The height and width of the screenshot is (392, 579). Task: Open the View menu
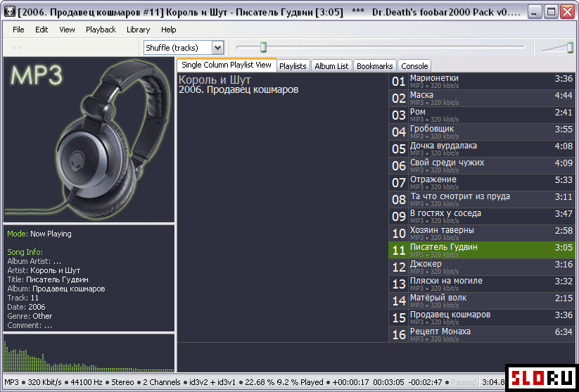click(x=67, y=30)
